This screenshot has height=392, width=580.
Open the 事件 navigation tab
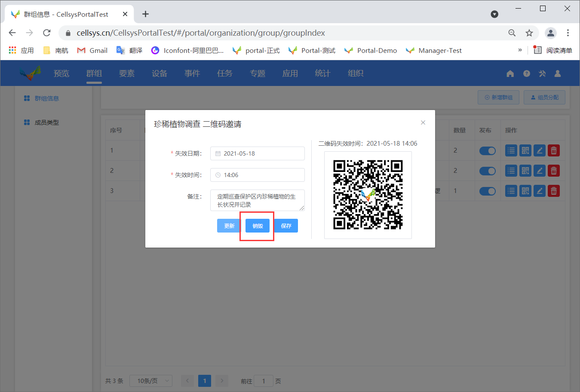pos(192,73)
